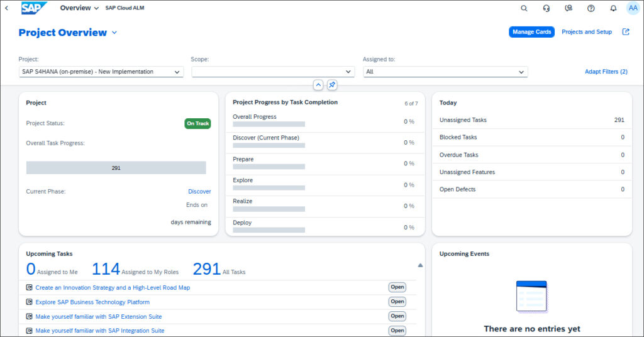
Task: Click the Upcoming Tasks scroll up arrow
Action: pyautogui.click(x=420, y=265)
